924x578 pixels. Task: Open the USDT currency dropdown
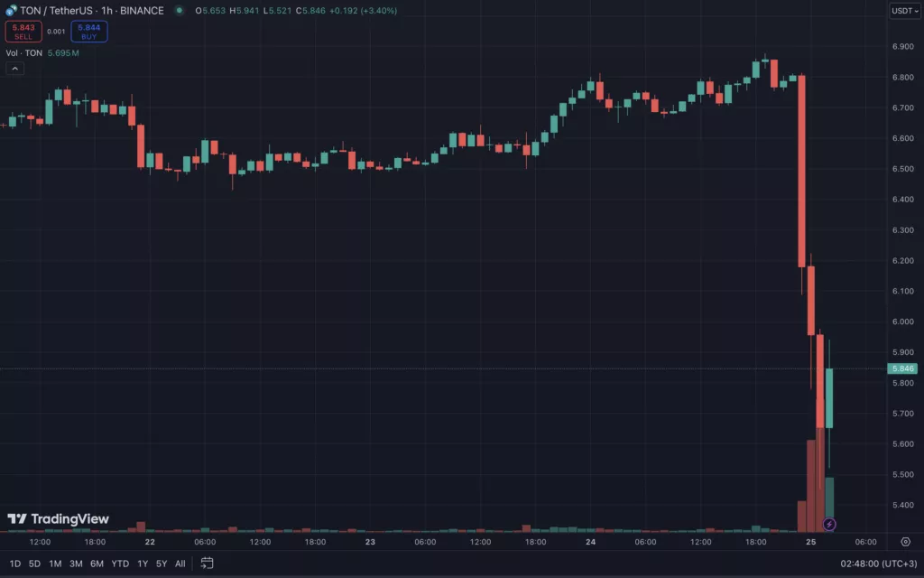point(902,11)
